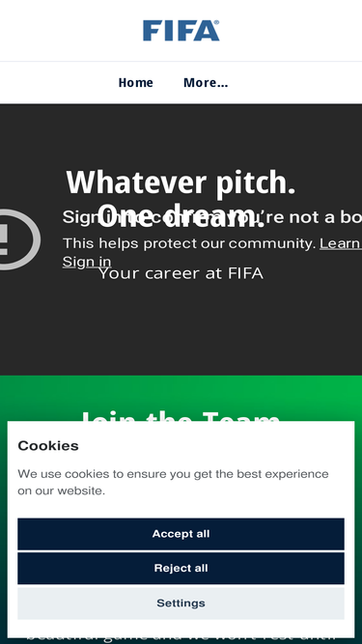Choose Reject all cookies button
This screenshot has height=644, width=362.
181,569
